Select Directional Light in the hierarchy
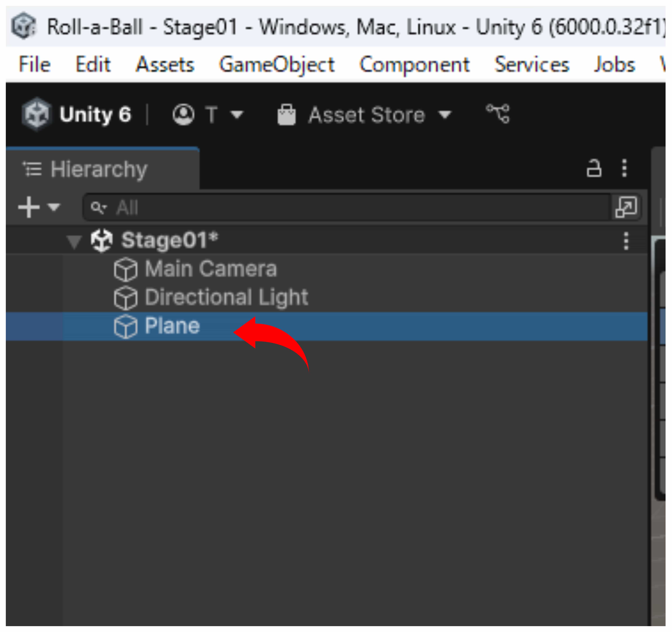Viewport: 672px width, 632px height. tap(226, 298)
